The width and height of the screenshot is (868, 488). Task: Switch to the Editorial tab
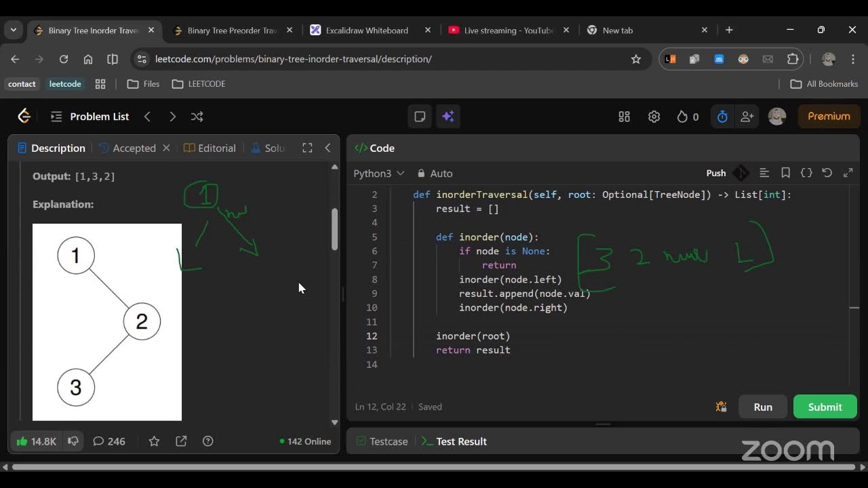(x=210, y=148)
